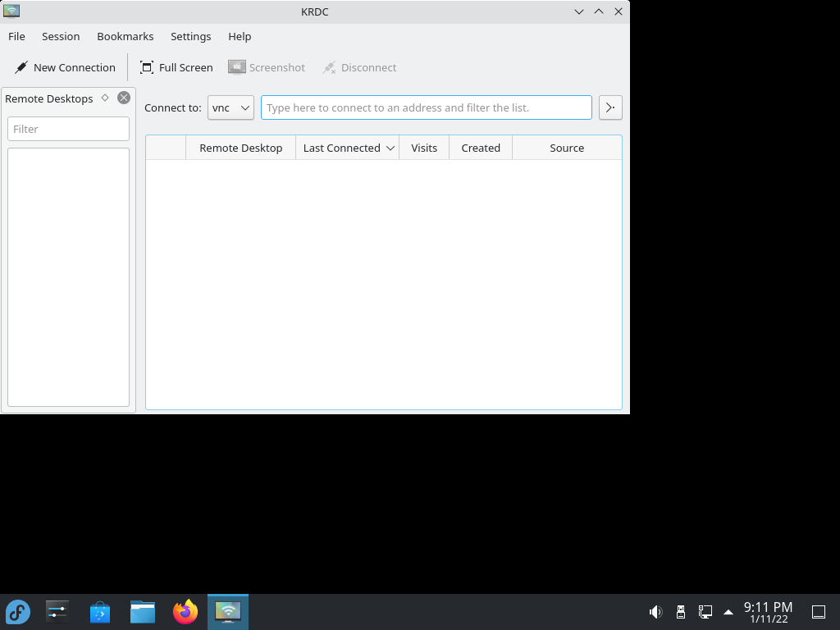840x630 pixels.
Task: Click the New Connection toolbar button
Action: tap(65, 67)
